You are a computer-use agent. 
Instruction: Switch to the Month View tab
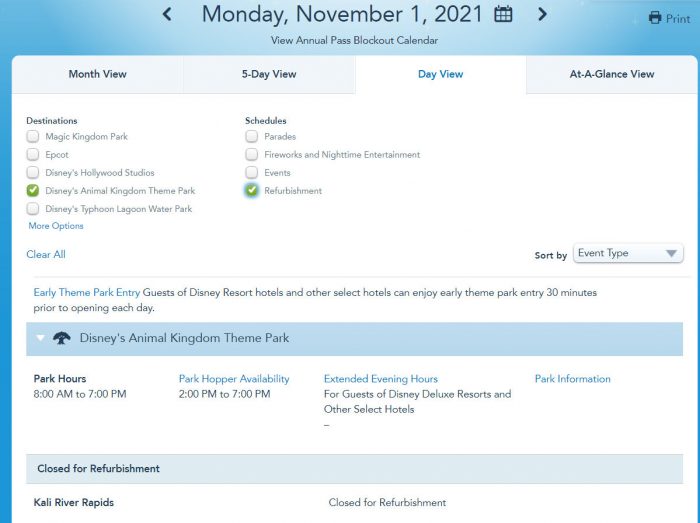click(98, 74)
